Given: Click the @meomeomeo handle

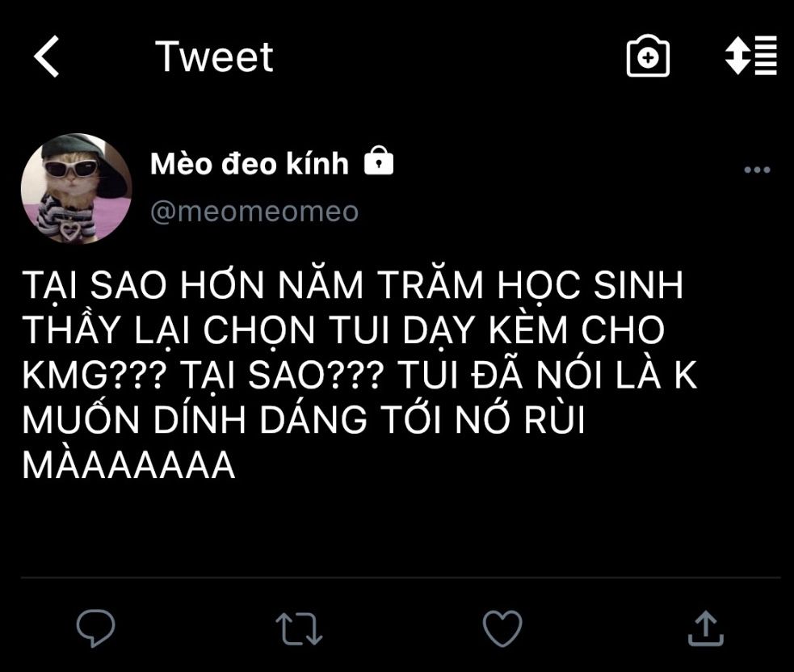Looking at the screenshot, I should click(x=254, y=211).
